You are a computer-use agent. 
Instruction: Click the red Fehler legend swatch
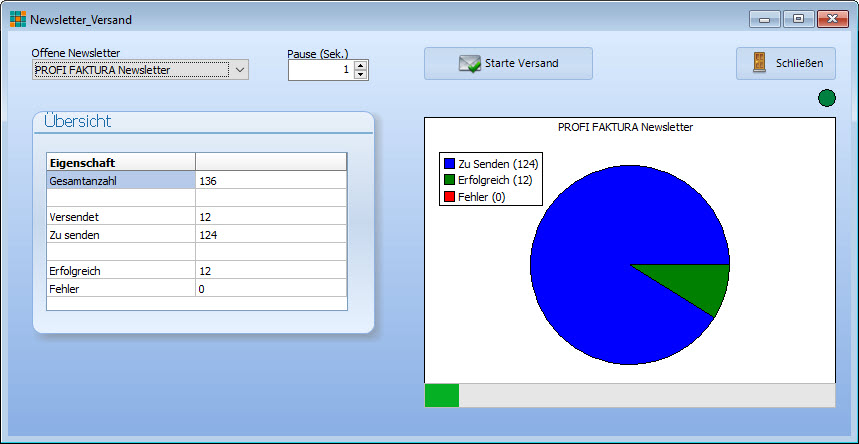pos(450,197)
